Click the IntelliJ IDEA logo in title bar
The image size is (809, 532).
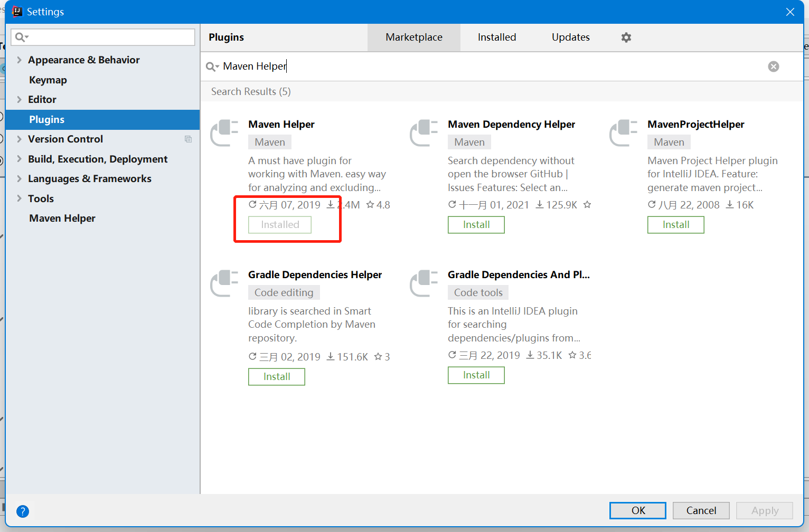17,12
